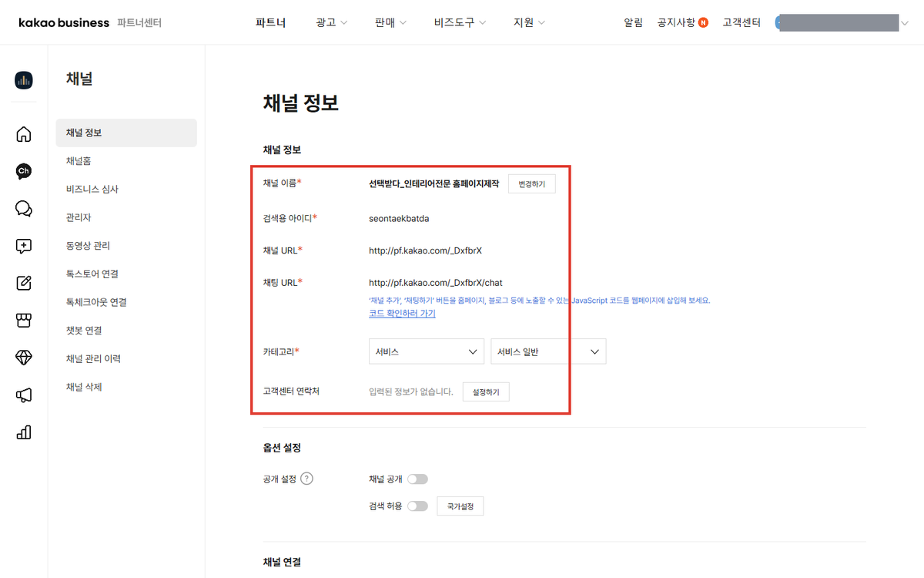This screenshot has height=578, width=924.
Task: Click the kakao business logo
Action: coord(64,23)
